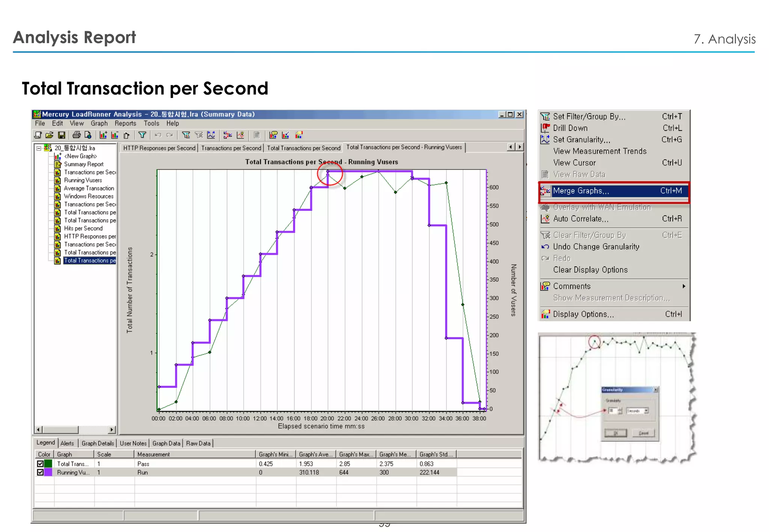Click the Auto Correlate toolbar icon
This screenshot has height=532, width=769.
point(240,135)
